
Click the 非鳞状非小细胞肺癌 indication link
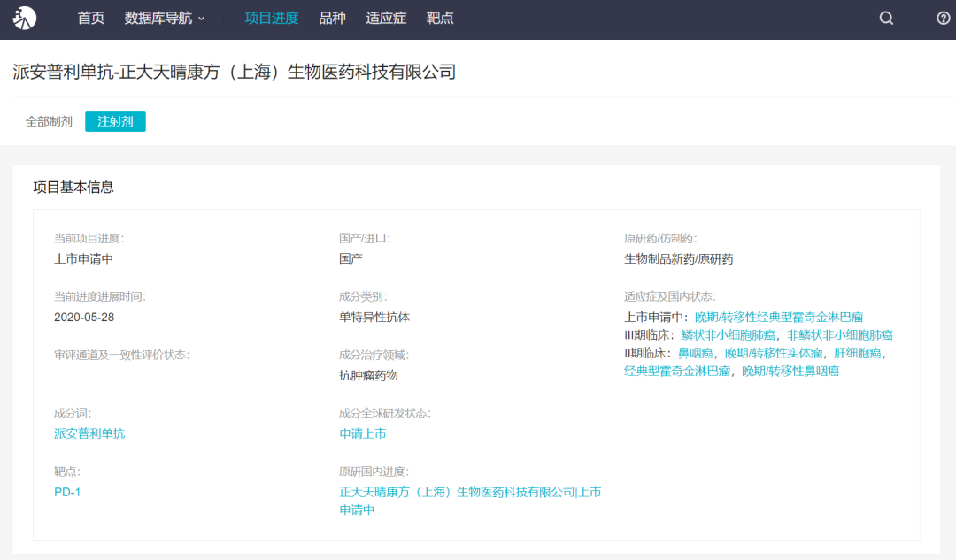pyautogui.click(x=840, y=335)
